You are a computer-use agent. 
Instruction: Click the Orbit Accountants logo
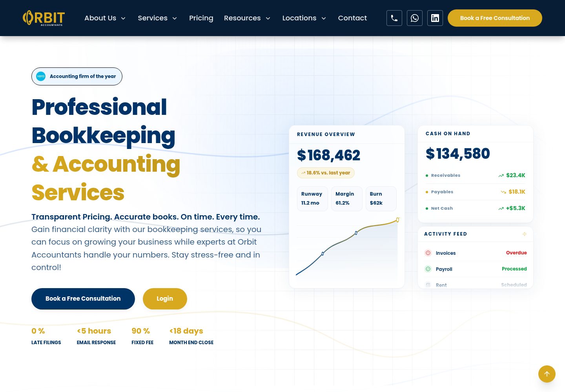[x=44, y=18]
